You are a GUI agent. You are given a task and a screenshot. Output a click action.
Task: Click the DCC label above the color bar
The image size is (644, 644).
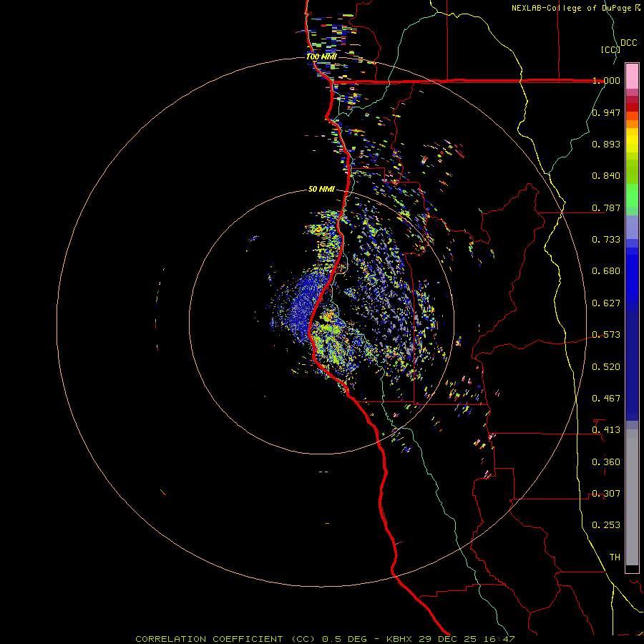tap(628, 43)
